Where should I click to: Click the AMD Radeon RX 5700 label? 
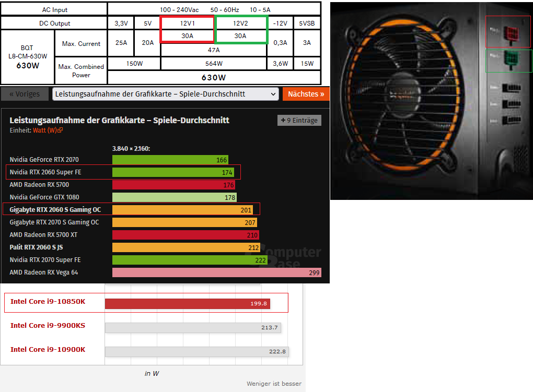tap(39, 185)
